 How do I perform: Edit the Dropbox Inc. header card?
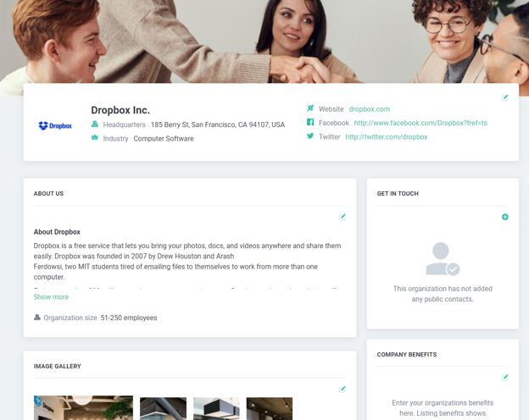(x=504, y=97)
